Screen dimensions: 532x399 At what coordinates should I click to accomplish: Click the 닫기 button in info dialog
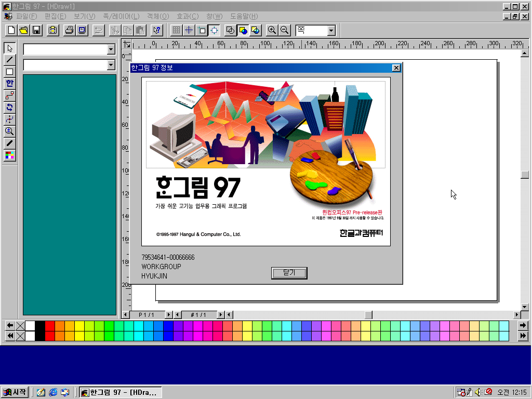(289, 273)
